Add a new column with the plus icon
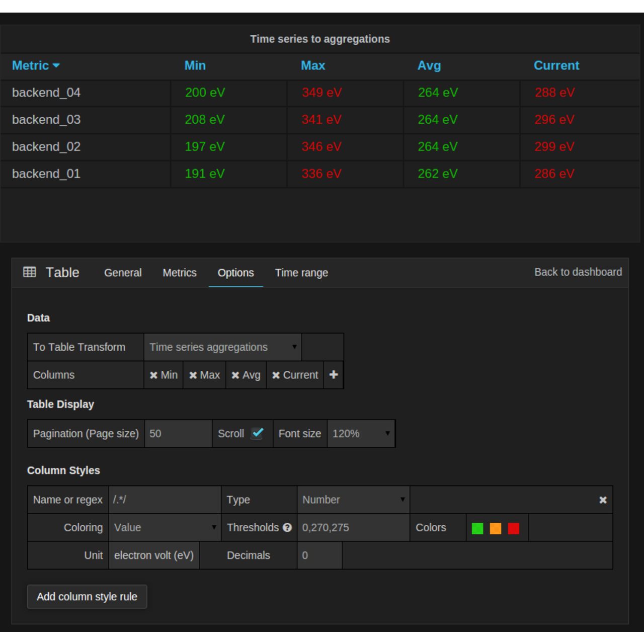The height and width of the screenshot is (644, 644). click(x=333, y=375)
